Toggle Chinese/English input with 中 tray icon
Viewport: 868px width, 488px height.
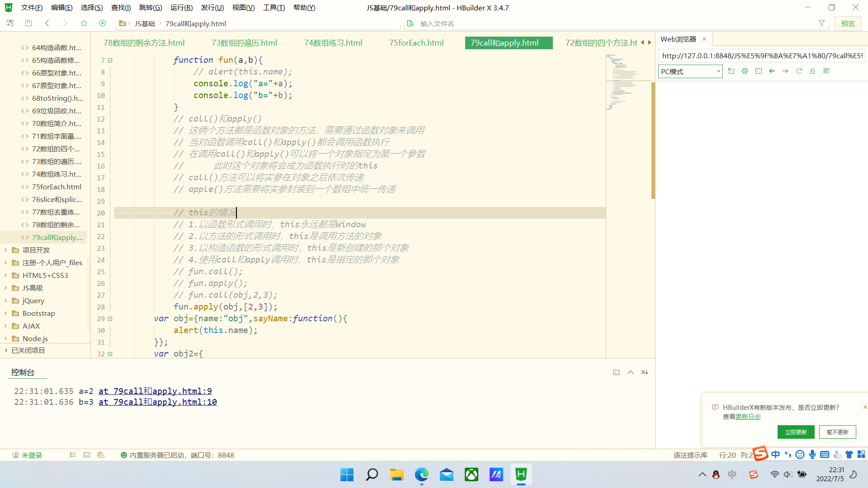(775, 455)
